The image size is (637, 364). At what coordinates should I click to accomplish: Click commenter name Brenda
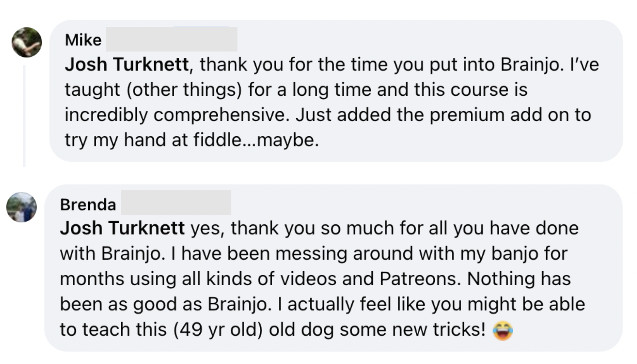coord(88,205)
